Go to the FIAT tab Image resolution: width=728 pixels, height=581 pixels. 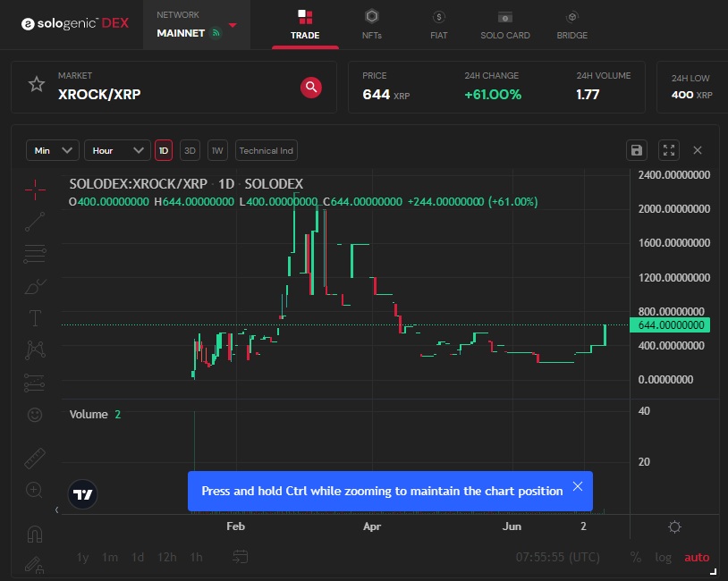439,25
